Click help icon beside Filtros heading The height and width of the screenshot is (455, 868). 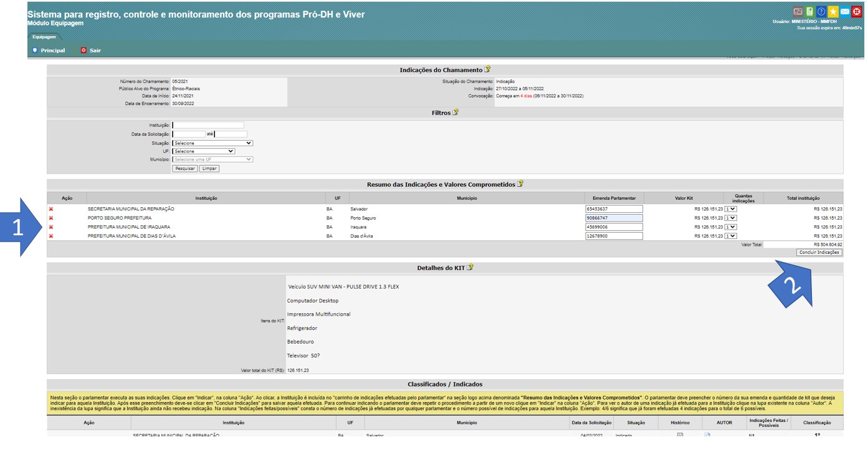pyautogui.click(x=455, y=113)
